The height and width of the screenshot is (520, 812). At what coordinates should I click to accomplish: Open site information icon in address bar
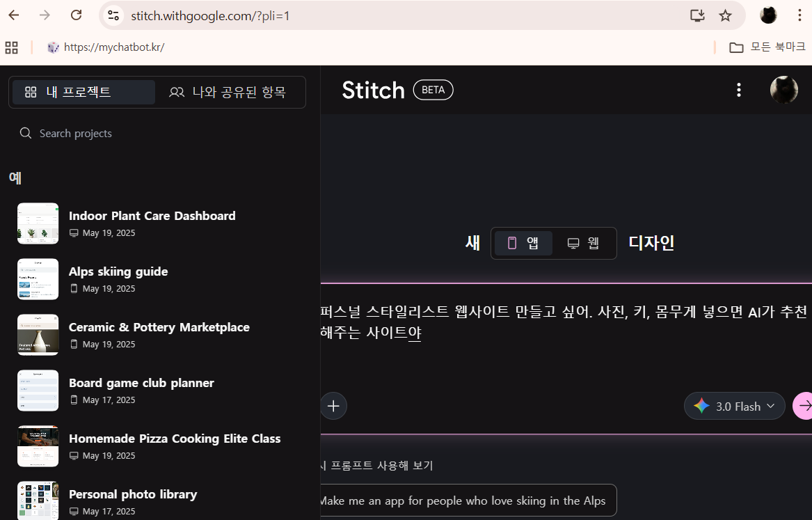click(x=113, y=15)
